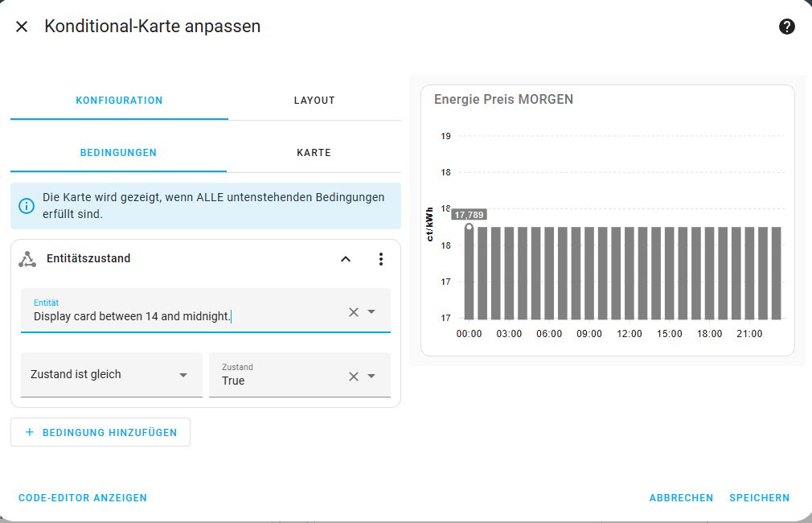The width and height of the screenshot is (812, 523).
Task: Open the Zustand ist gleich dropdown
Action: click(x=111, y=375)
